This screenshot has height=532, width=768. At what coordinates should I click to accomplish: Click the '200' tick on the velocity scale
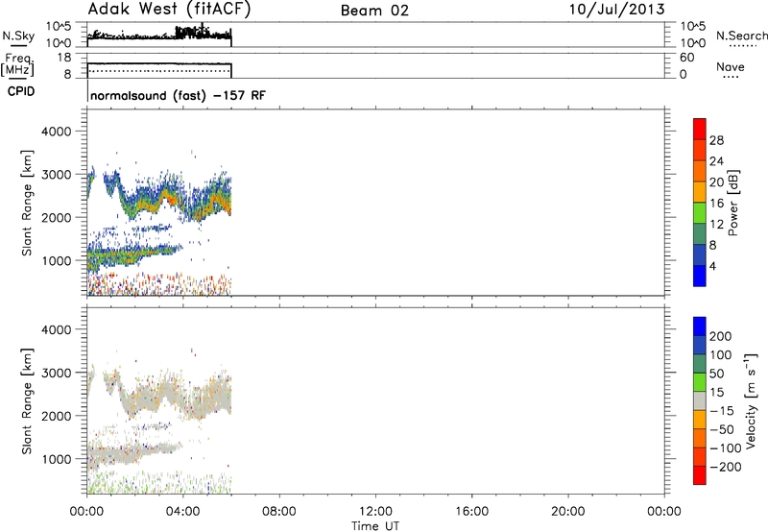(721, 336)
